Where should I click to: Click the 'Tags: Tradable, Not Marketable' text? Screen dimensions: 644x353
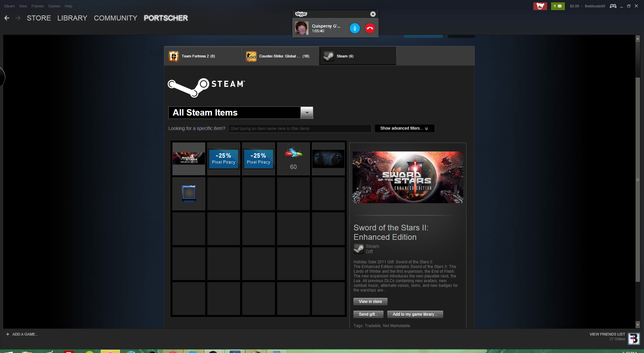point(382,326)
